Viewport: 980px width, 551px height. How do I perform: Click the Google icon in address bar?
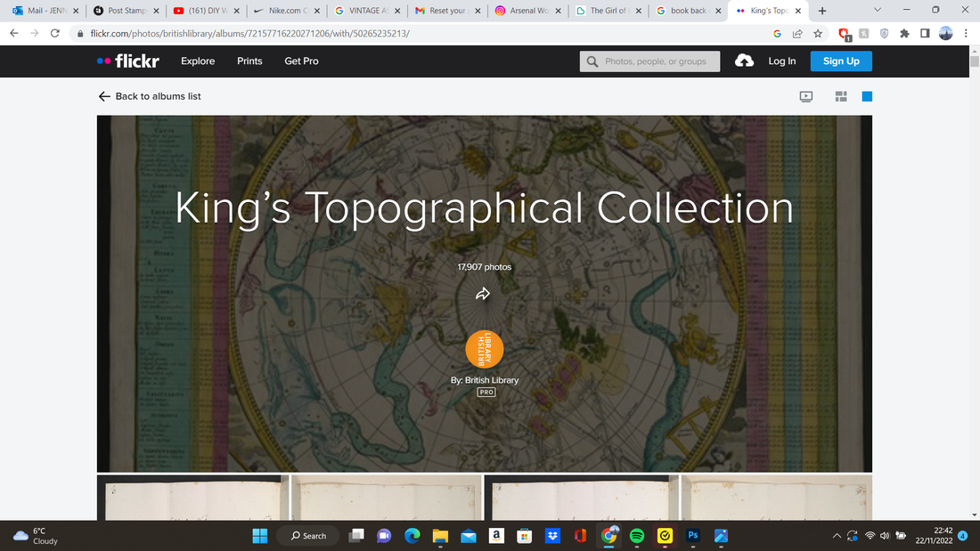[777, 34]
